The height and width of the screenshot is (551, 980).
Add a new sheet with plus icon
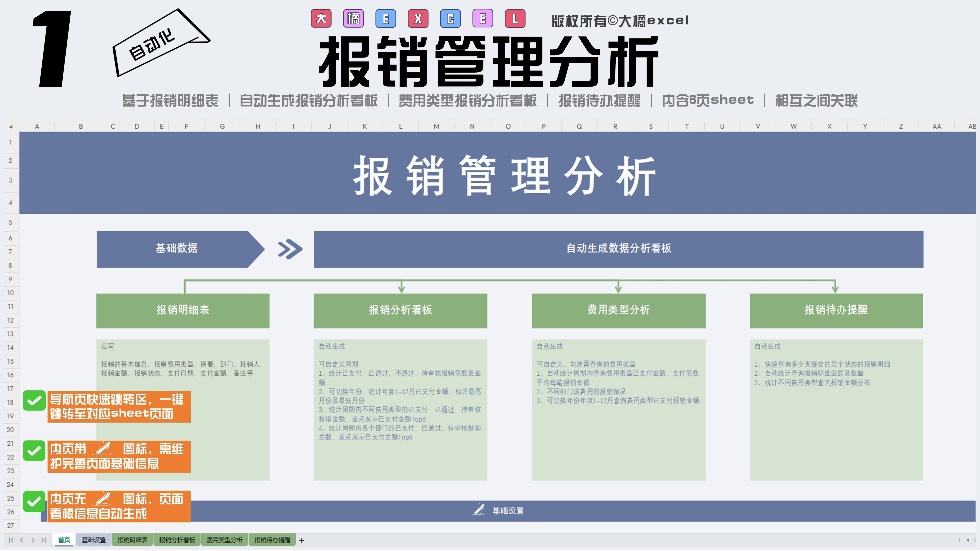[x=302, y=540]
